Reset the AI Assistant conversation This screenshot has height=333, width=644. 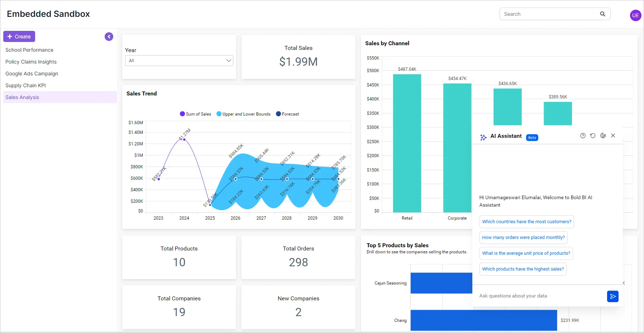593,136
